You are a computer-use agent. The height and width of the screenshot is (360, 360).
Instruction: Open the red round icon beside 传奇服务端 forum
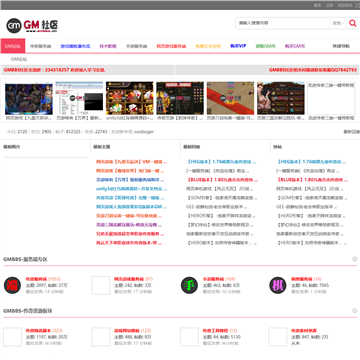(12, 285)
